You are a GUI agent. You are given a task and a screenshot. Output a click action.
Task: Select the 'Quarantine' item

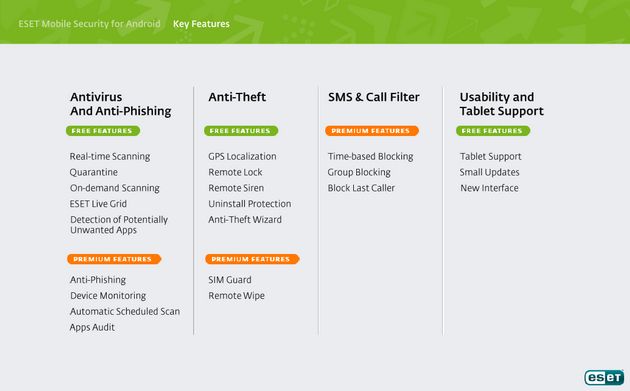(94, 172)
